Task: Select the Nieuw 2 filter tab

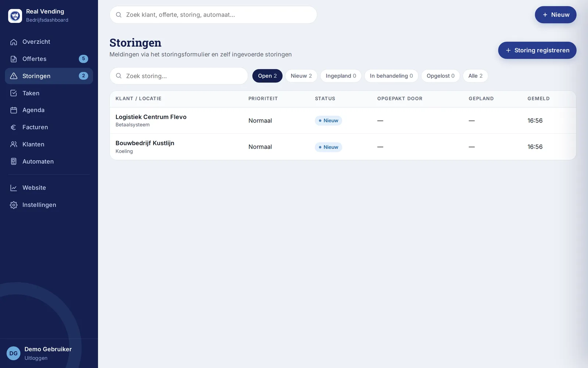Action: pos(301,76)
